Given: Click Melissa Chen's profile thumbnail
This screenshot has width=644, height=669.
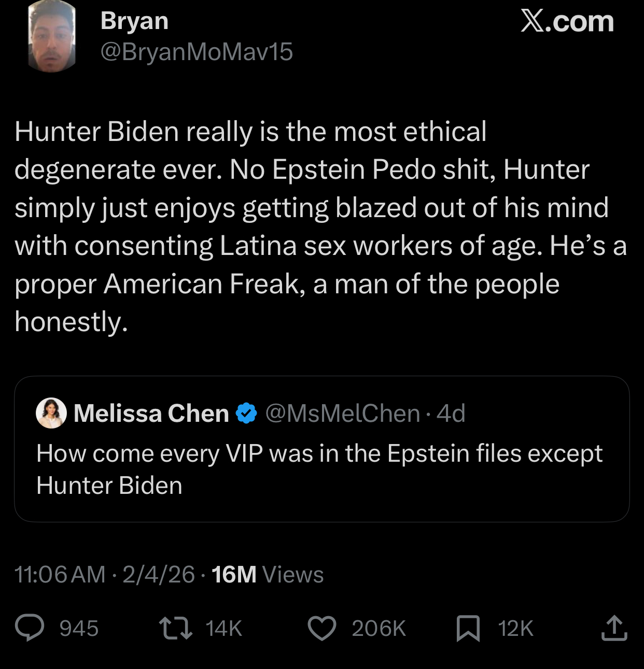Looking at the screenshot, I should coord(50,413).
